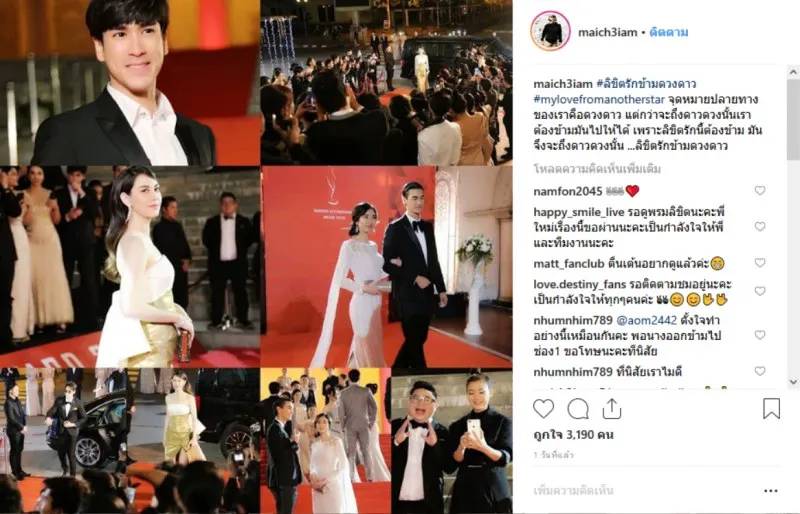800x514 pixels.
Task: Like happy_smile_live's comment heart
Action: [x=760, y=226]
